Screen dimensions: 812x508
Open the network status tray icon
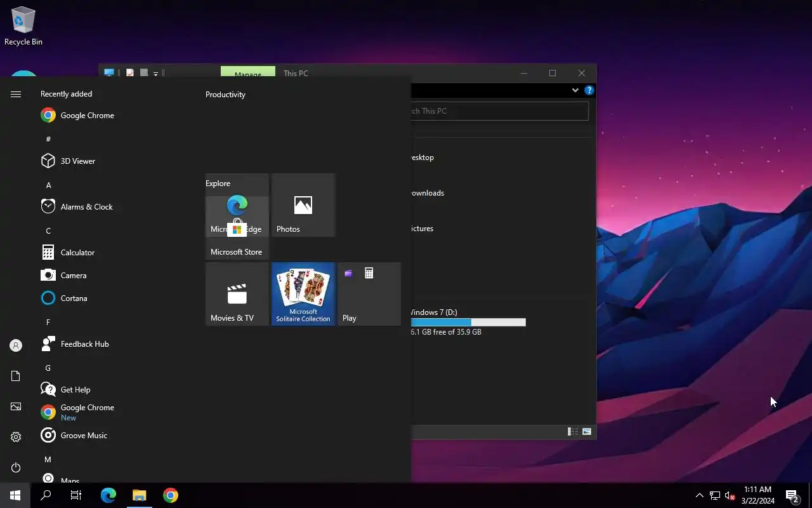(715, 495)
